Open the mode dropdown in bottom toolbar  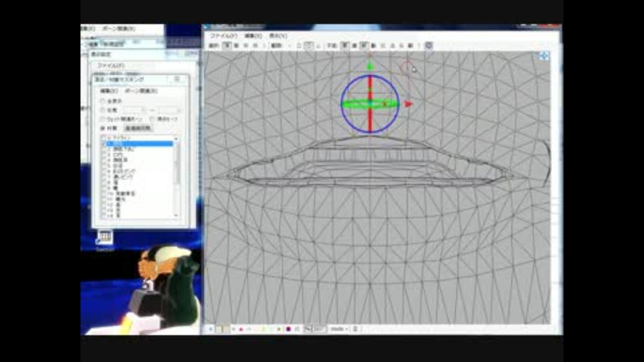coord(339,329)
